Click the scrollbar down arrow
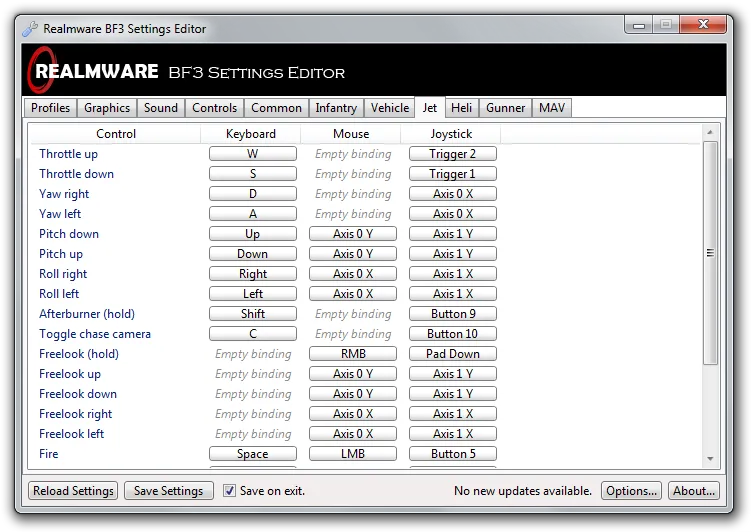Screen dimensions: 752x532 click(x=710, y=458)
